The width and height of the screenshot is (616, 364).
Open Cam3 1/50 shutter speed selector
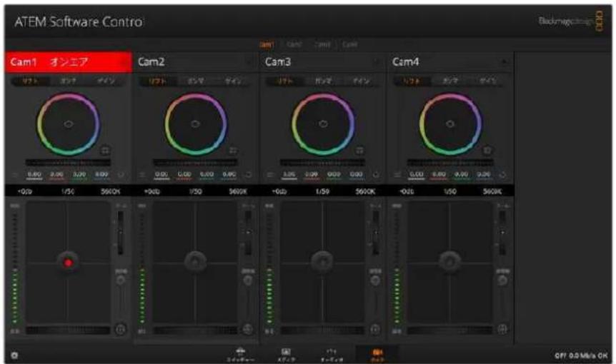coord(322,191)
